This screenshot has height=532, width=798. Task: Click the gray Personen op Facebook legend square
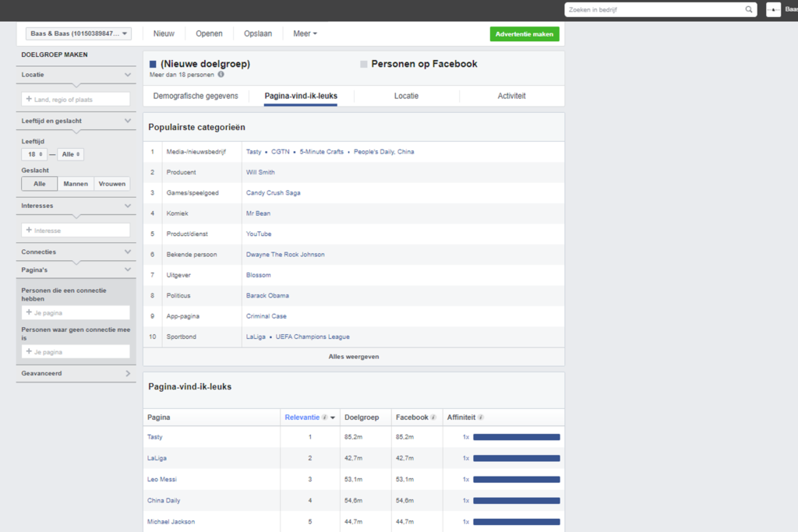pos(363,64)
